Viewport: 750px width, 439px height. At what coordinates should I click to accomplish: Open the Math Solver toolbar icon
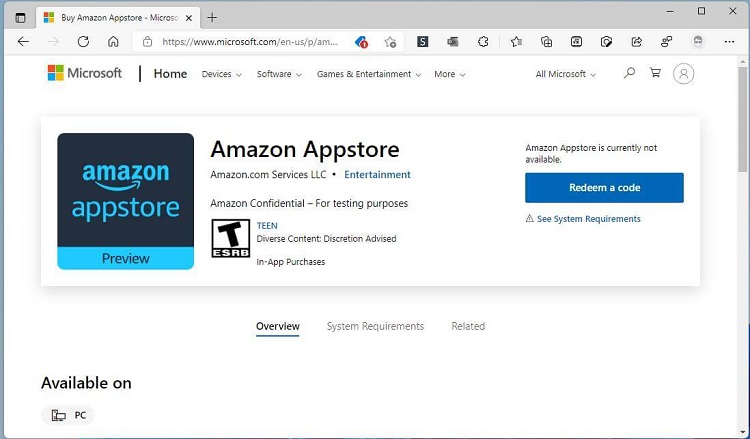click(576, 42)
